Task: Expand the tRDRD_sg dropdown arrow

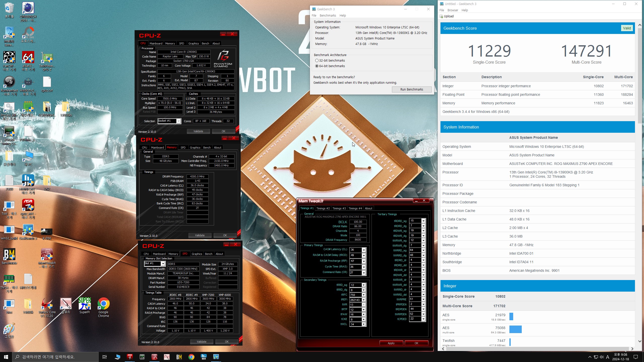Action: pos(423,221)
